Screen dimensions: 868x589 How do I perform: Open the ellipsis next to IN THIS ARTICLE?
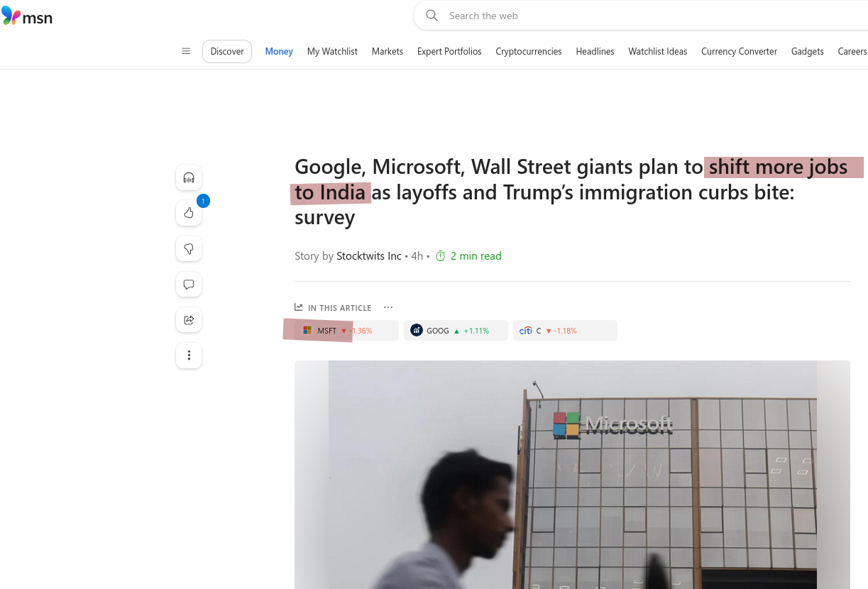pyautogui.click(x=388, y=307)
